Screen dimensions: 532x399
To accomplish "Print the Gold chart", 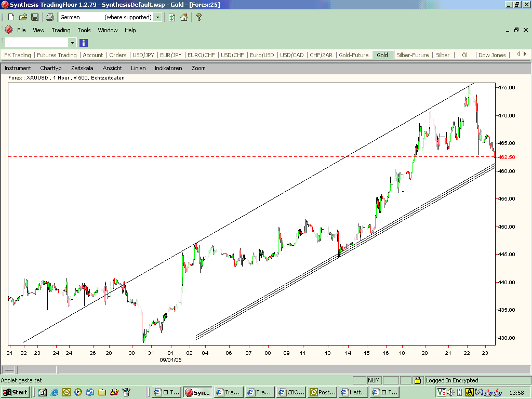I will (x=49, y=17).
